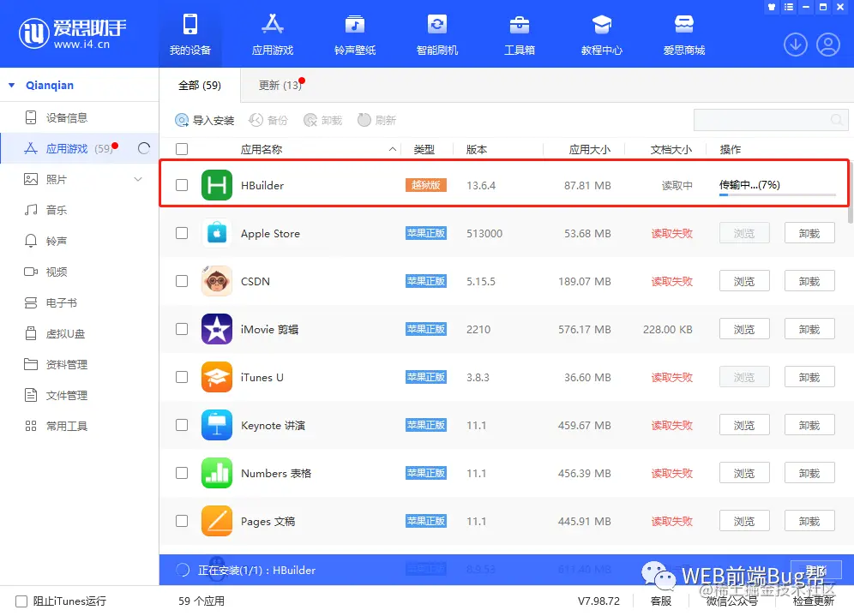
Task: Sort by 应用名称 column arrow
Action: point(392,149)
